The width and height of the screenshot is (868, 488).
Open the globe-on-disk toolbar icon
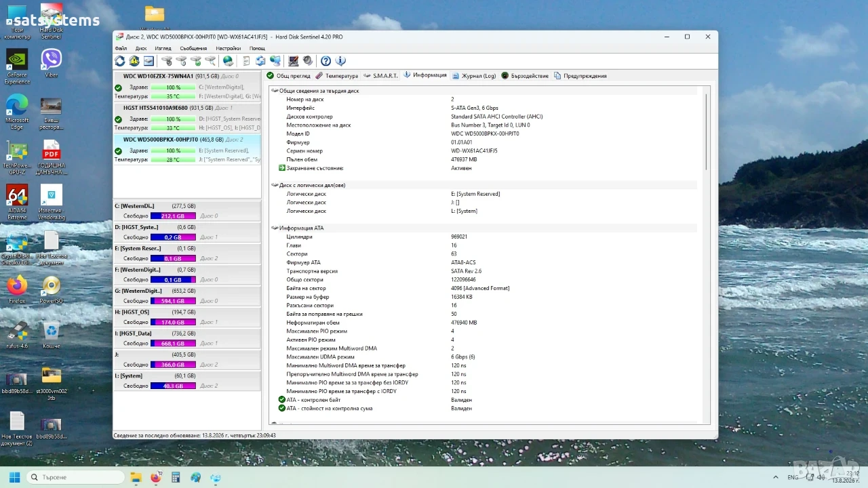click(x=228, y=61)
